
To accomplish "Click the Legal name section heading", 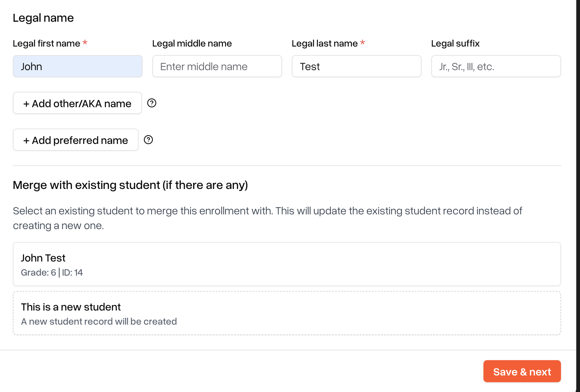I will (43, 18).
